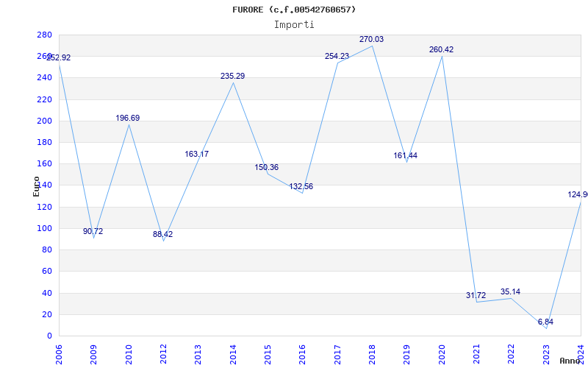Select the 161.44 data label for 2019

pyautogui.click(x=406, y=156)
